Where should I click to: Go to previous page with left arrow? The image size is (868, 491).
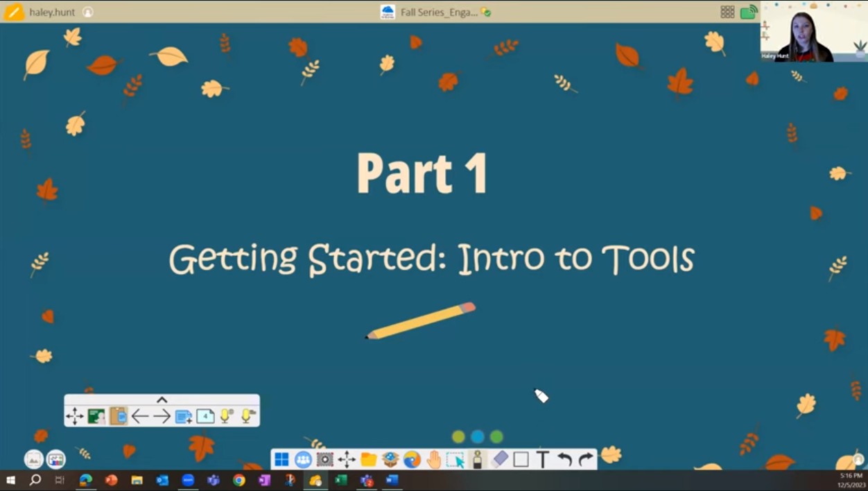click(x=140, y=416)
